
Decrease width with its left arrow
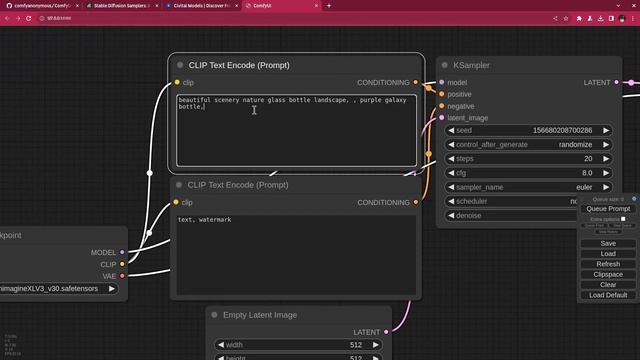(221, 345)
